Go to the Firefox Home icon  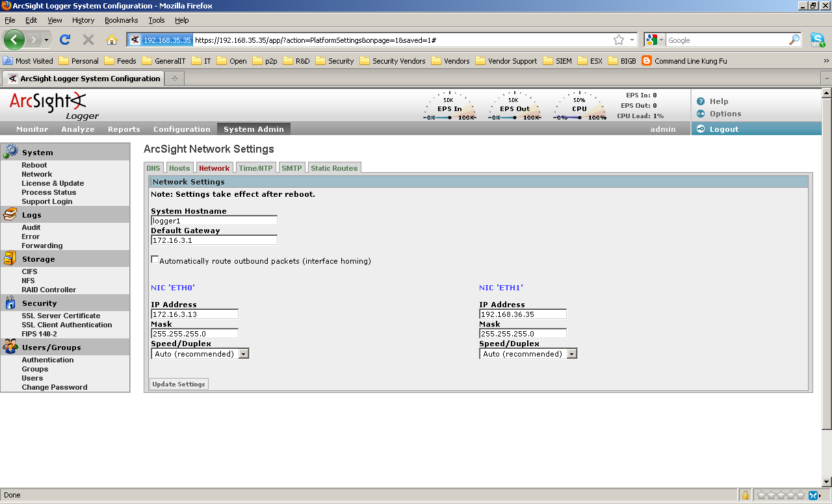[x=112, y=40]
